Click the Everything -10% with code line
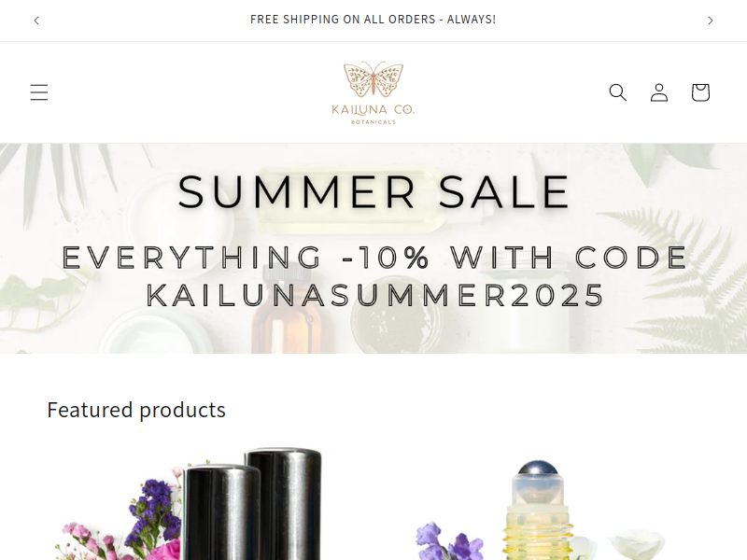 click(375, 258)
